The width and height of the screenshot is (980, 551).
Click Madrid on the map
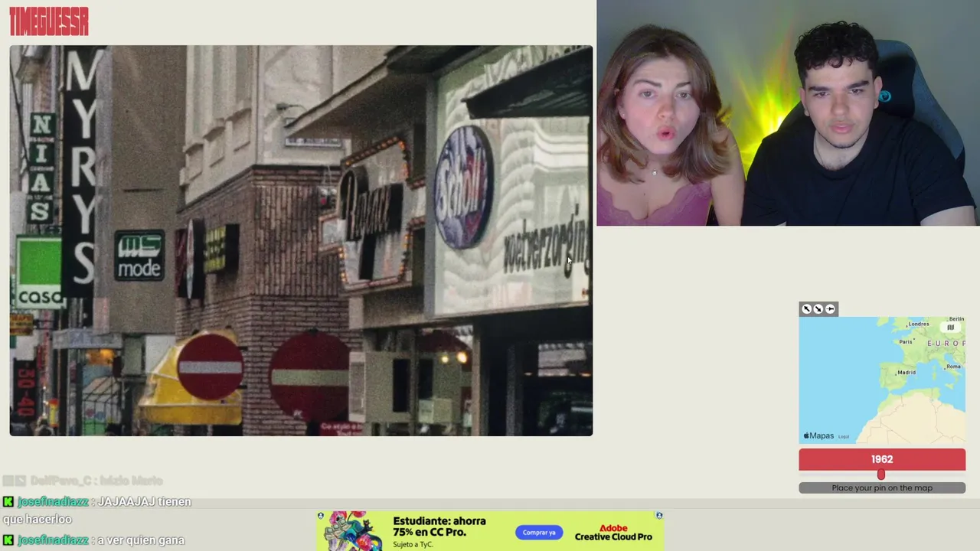[906, 373]
